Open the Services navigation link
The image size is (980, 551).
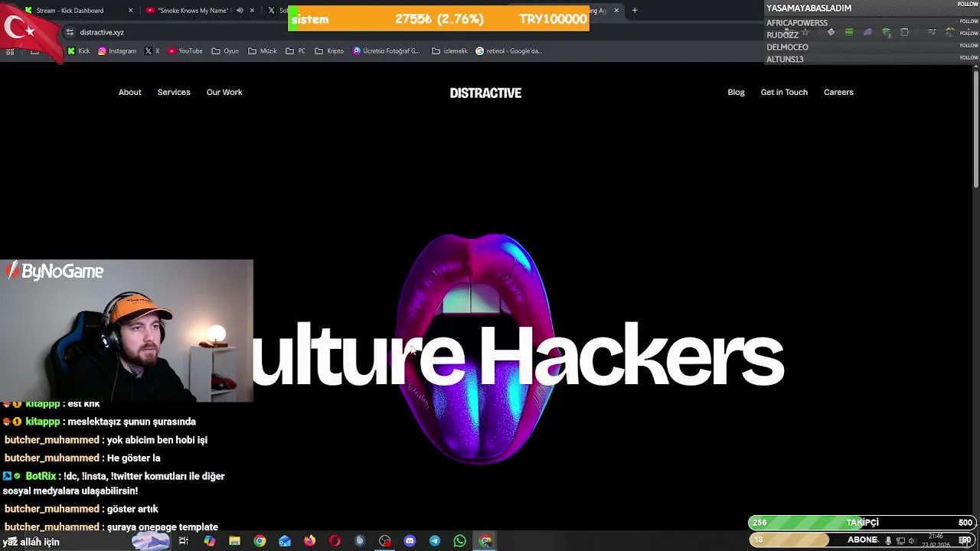(x=174, y=92)
